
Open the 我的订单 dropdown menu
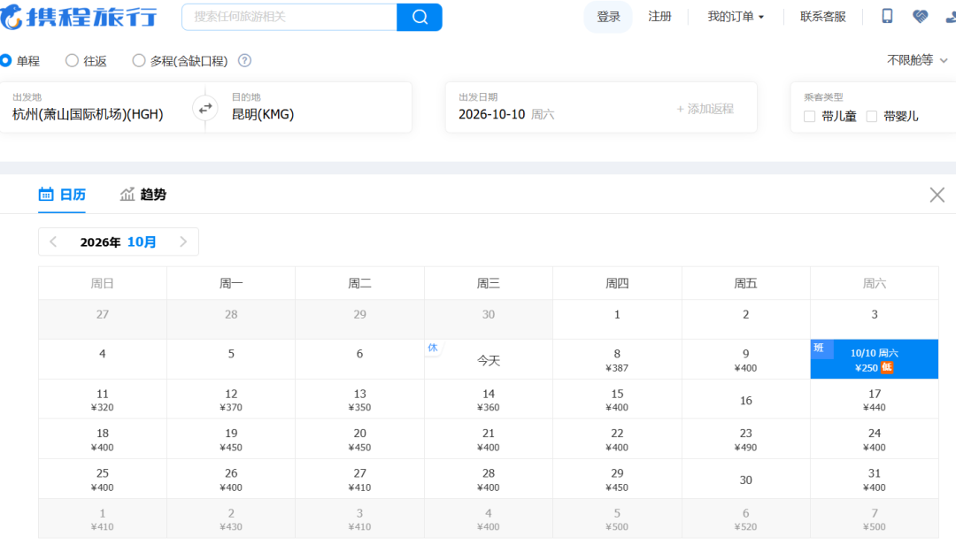coord(736,17)
